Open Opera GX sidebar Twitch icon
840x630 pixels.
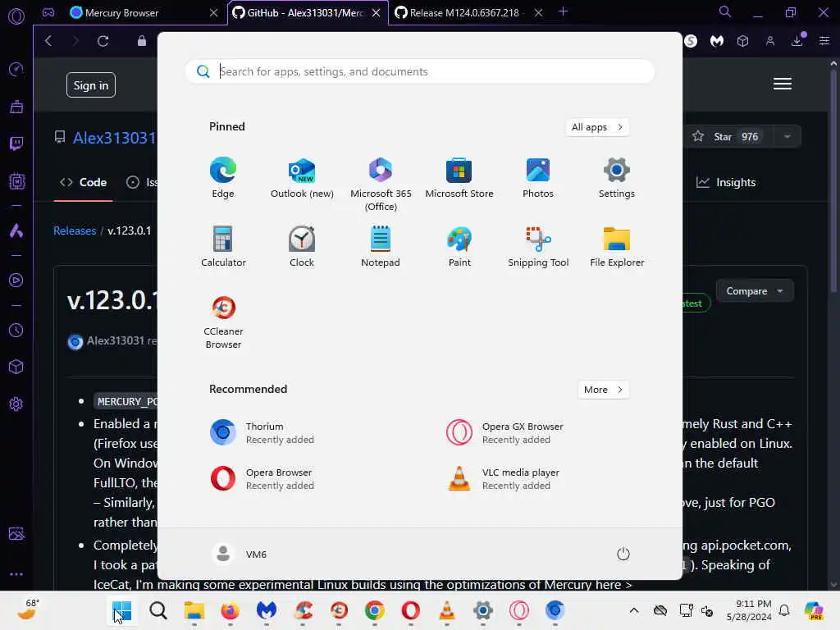(x=16, y=143)
